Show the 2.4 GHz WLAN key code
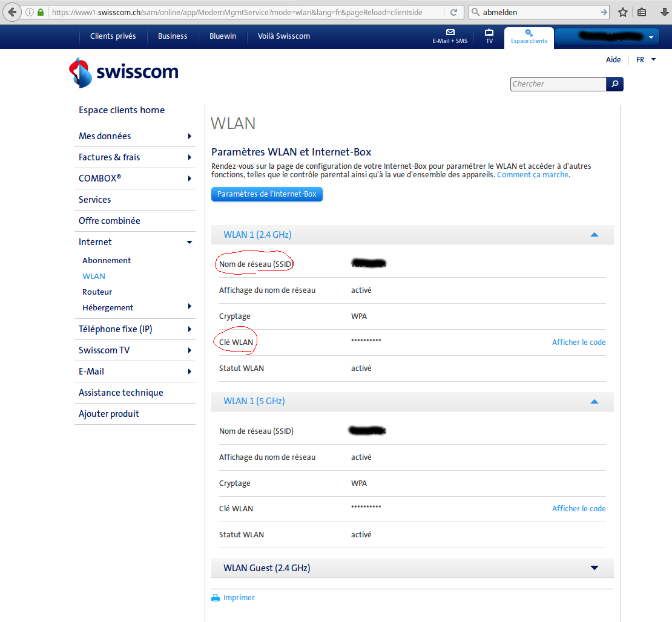 click(x=579, y=342)
